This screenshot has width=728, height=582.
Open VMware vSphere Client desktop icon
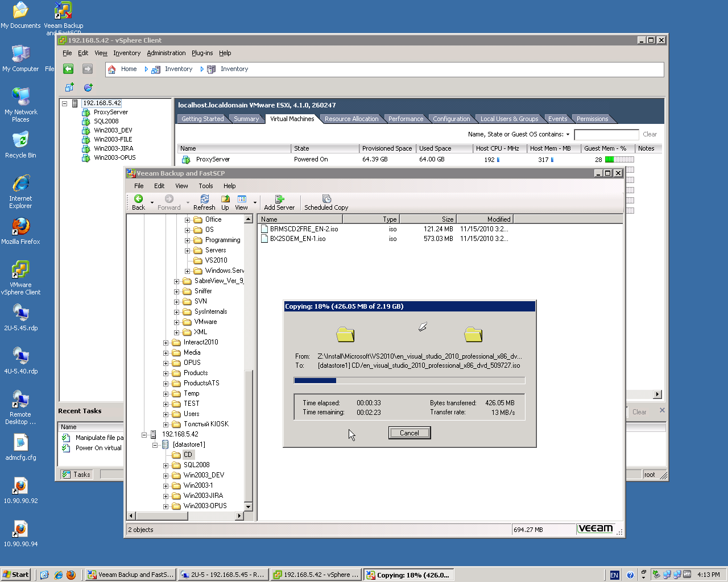point(20,277)
